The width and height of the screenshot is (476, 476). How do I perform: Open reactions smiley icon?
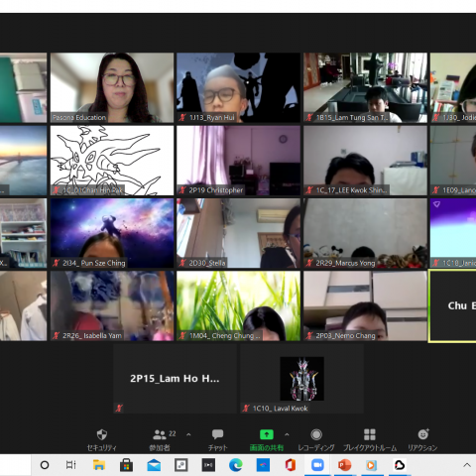coord(423,434)
